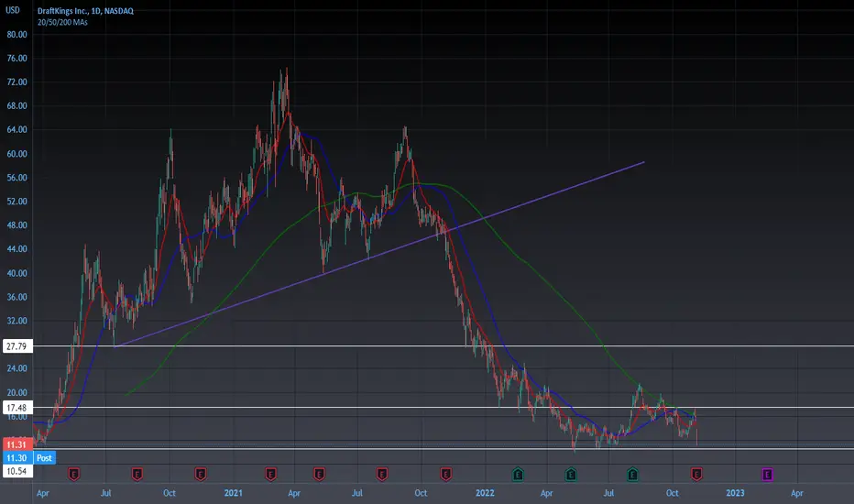Image resolution: width=854 pixels, height=504 pixels.
Task: Select the purple ascending trendline
Action: click(x=381, y=253)
